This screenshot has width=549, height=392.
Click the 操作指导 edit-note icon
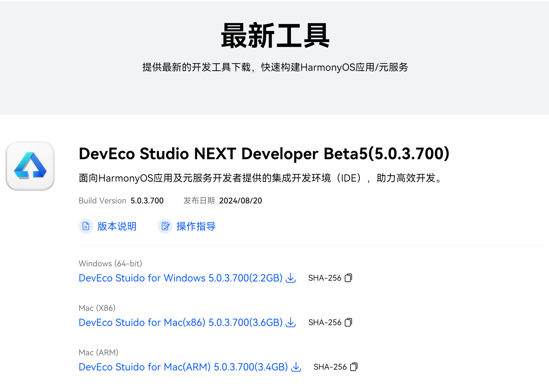click(x=165, y=226)
